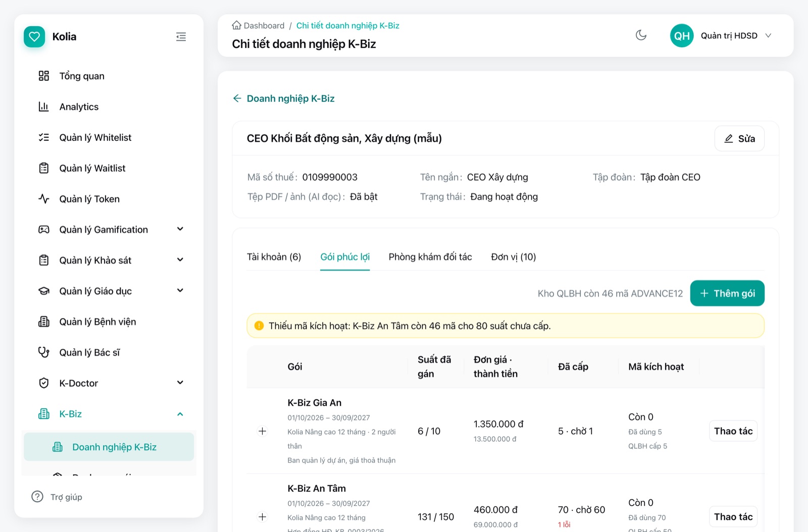Select Doanh nghiệp K-Biz sidebar item

[x=109, y=447]
